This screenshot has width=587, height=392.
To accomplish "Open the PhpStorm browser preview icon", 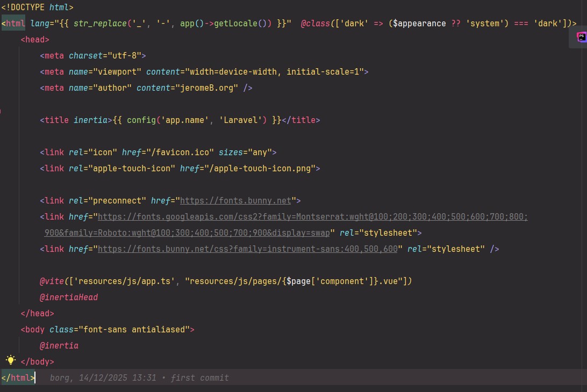I will coord(581,37).
